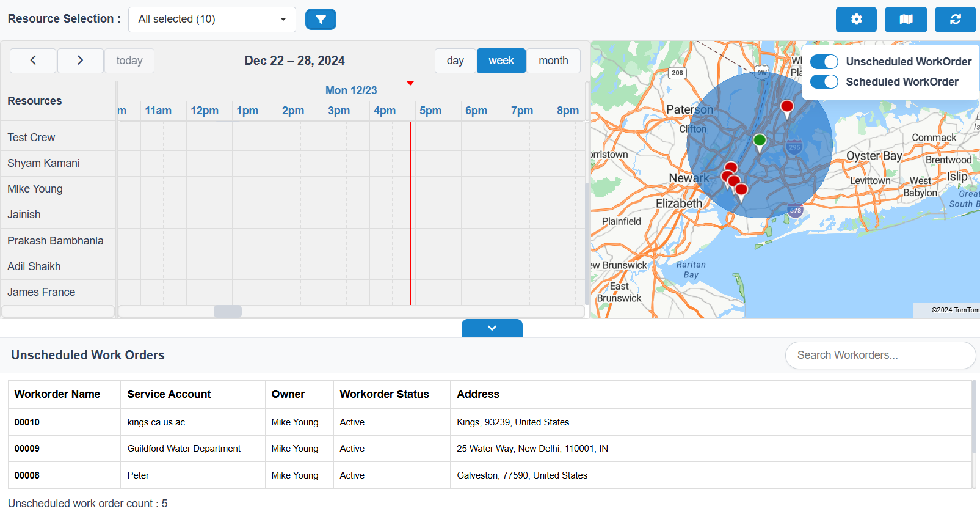
Task: Switch calendar to week view
Action: (501, 61)
